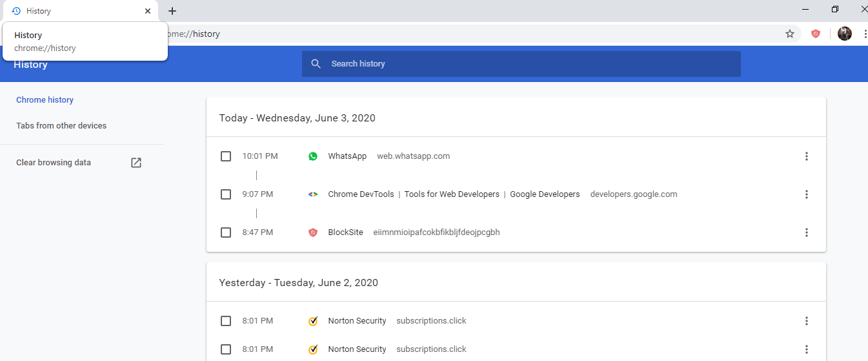Click Today - Wednesday, June 3, 2020 heading

pos(297,118)
